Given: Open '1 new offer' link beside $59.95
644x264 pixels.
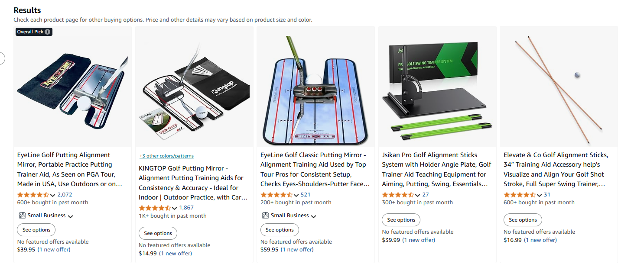Looking at the screenshot, I should click(297, 249).
